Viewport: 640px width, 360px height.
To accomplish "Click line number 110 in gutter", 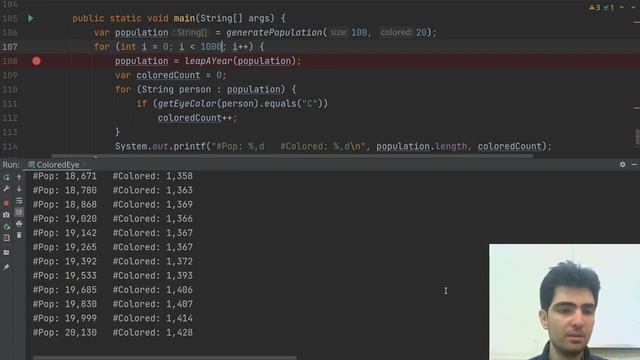I will pyautogui.click(x=10, y=89).
